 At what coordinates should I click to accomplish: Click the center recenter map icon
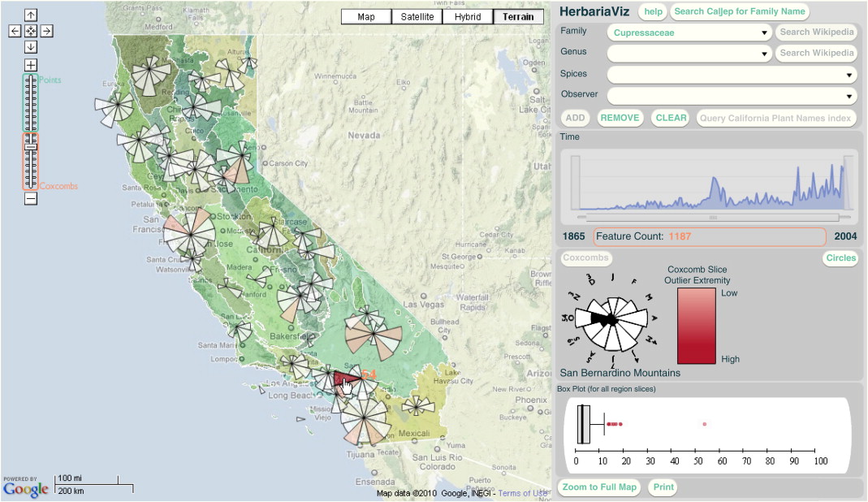point(31,31)
